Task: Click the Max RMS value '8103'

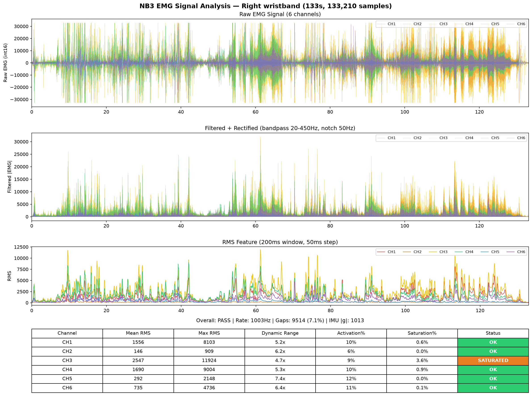Action: (209, 342)
